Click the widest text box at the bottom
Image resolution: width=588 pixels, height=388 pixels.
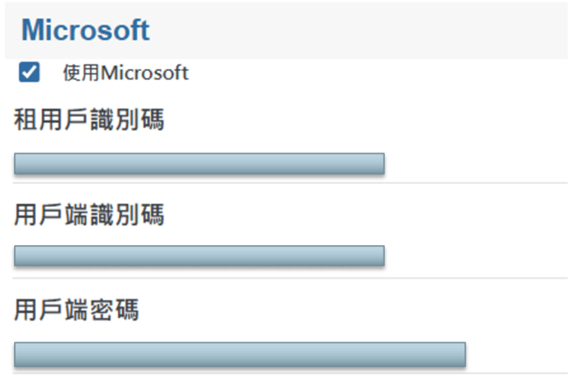pos(239,354)
